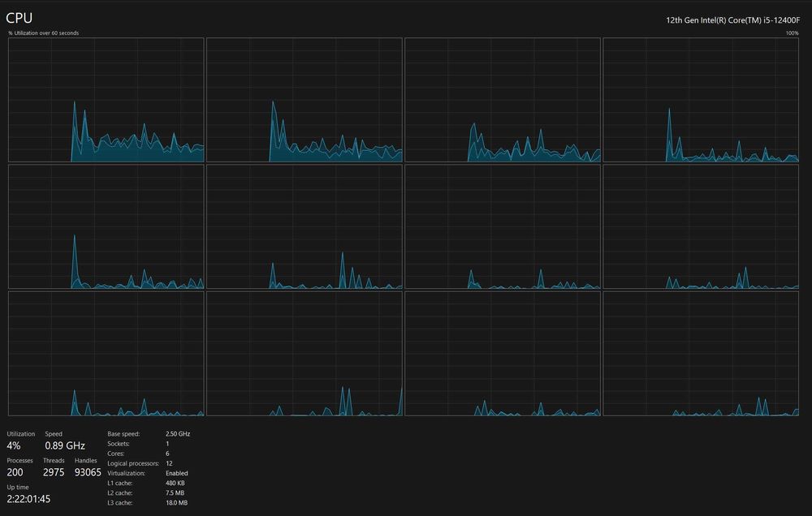Click the "Up time" label
The height and width of the screenshot is (516, 812).
18,487
